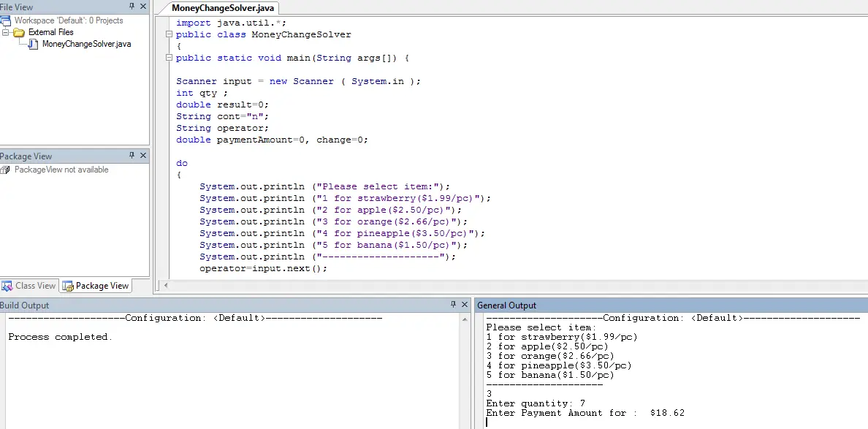Switch to the Package View tab
The image size is (868, 429).
click(95, 286)
